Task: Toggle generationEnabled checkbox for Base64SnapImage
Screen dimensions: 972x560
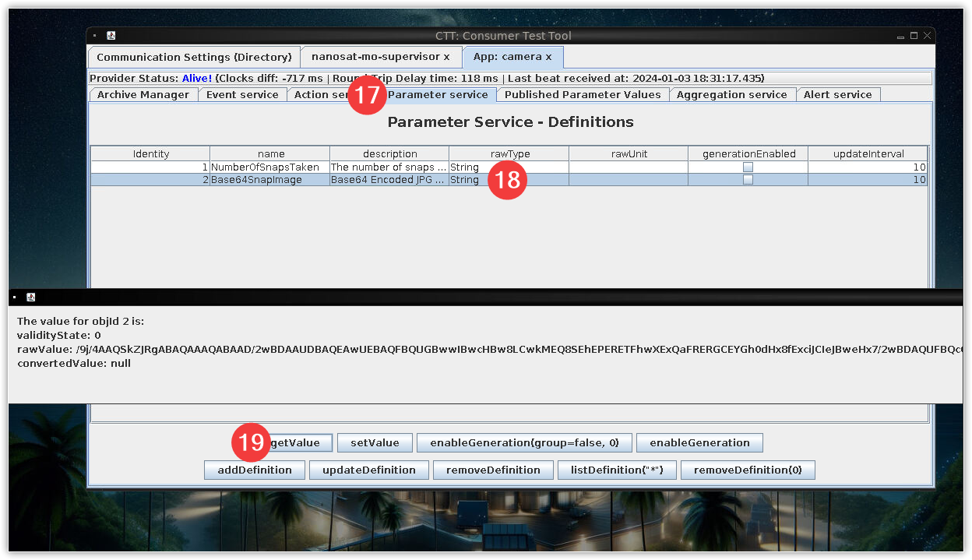Action: 748,180
